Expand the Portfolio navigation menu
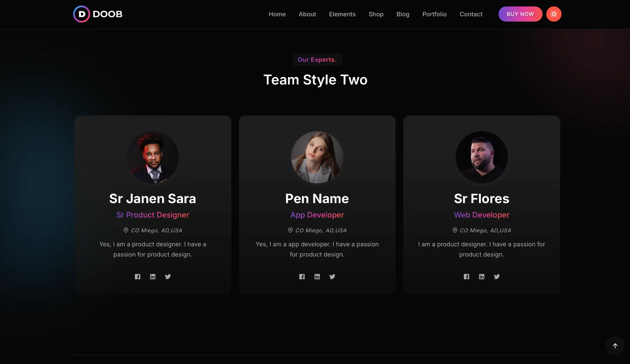Screen dimensions: 630x364 click(x=434, y=14)
